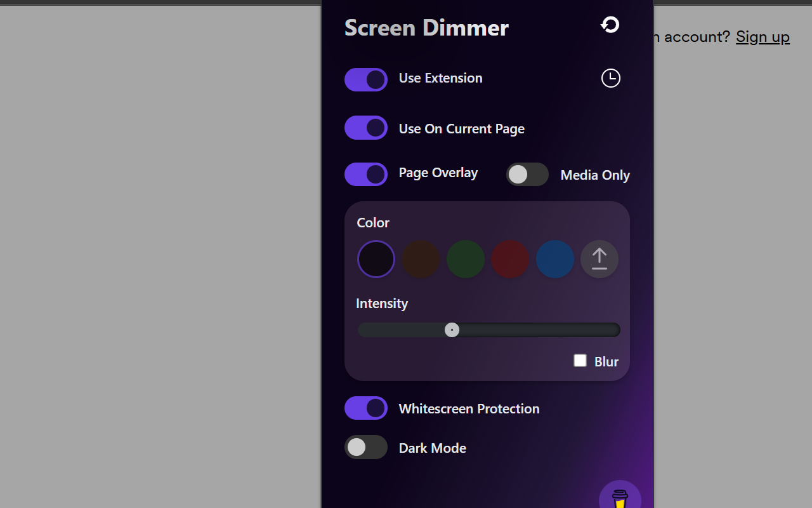812x508 pixels.
Task: Click the Dark Mode label
Action: 433,448
